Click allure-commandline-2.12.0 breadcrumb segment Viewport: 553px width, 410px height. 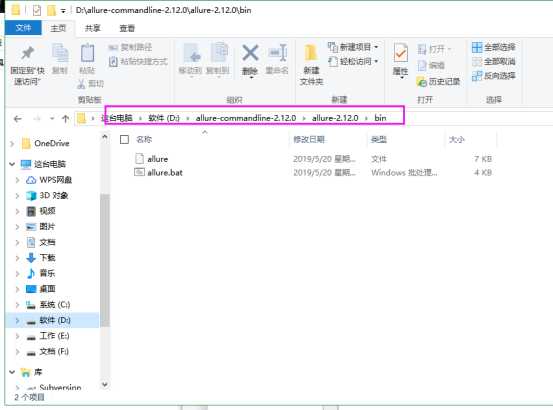pos(246,118)
